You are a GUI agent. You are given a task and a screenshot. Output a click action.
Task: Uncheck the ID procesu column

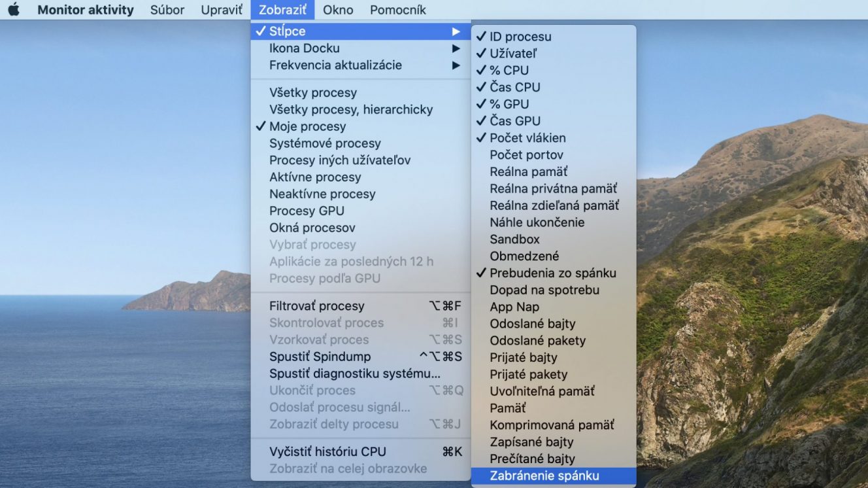tap(554, 37)
